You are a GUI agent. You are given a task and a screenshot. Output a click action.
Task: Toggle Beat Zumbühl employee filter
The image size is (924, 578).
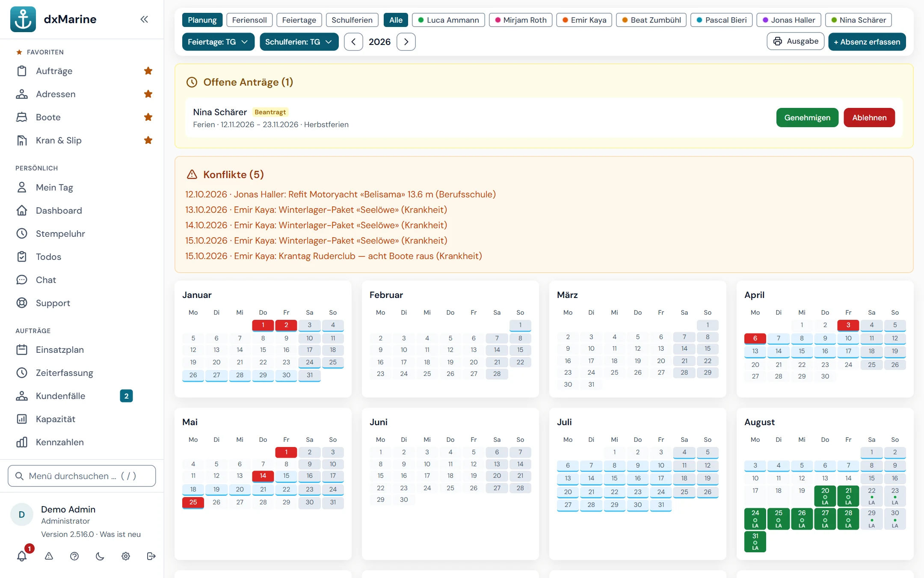pyautogui.click(x=652, y=20)
